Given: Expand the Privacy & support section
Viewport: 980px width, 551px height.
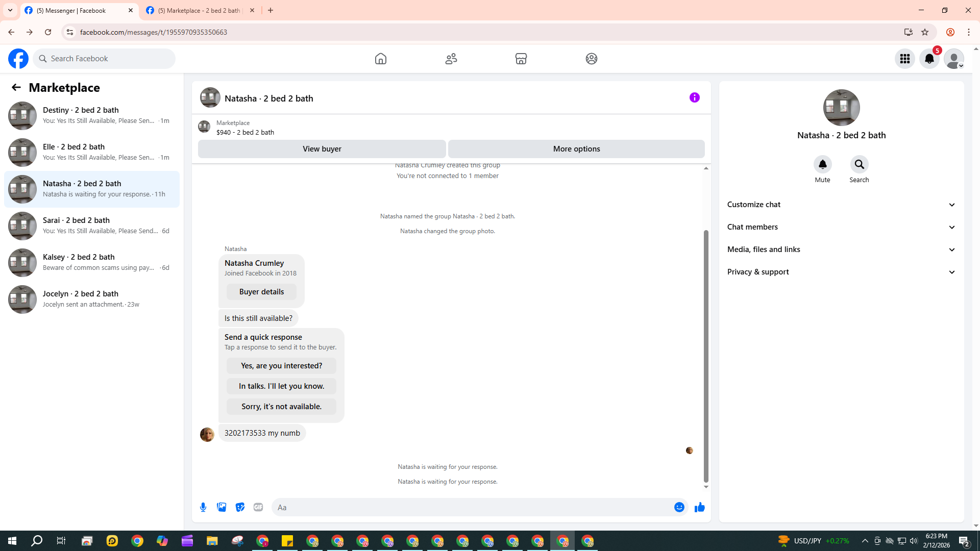Looking at the screenshot, I should click(842, 272).
